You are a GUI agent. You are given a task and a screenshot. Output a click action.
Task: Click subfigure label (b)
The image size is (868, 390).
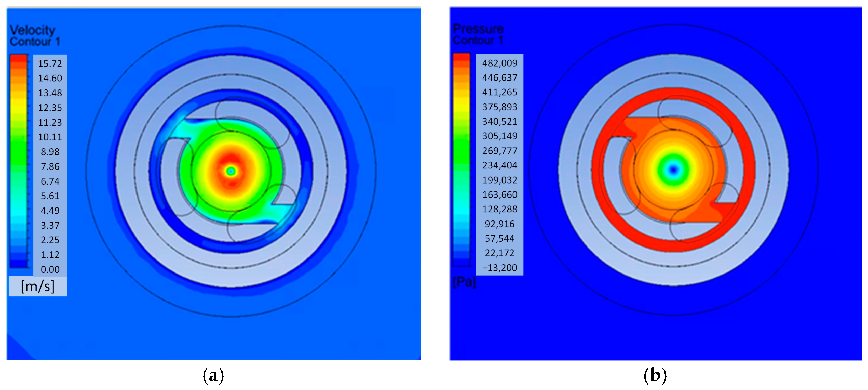(655, 375)
